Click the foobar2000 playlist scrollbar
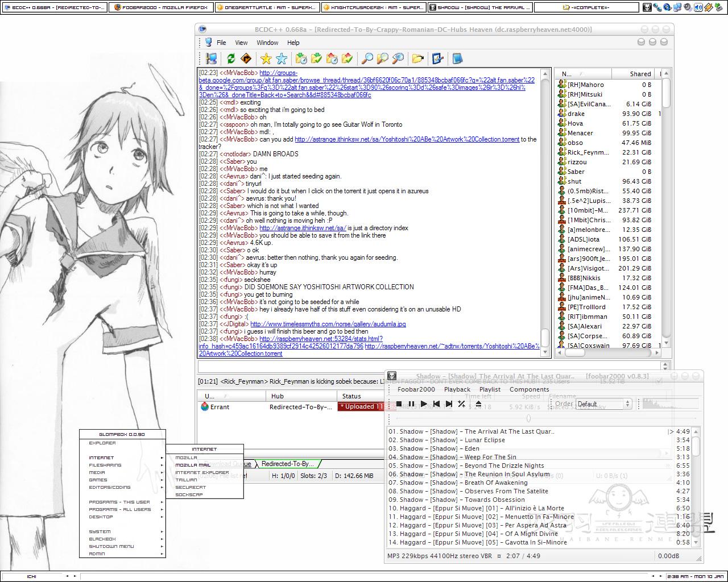Screen dimensions: 728x582 click(x=696, y=487)
